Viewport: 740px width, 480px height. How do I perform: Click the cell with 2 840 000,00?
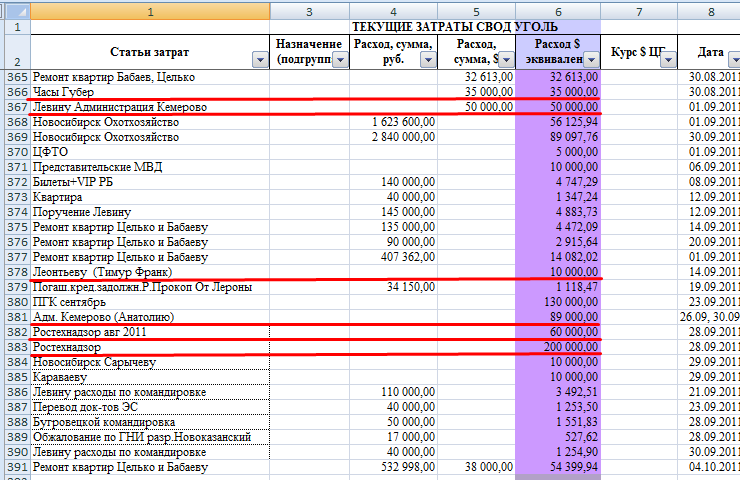click(393, 137)
